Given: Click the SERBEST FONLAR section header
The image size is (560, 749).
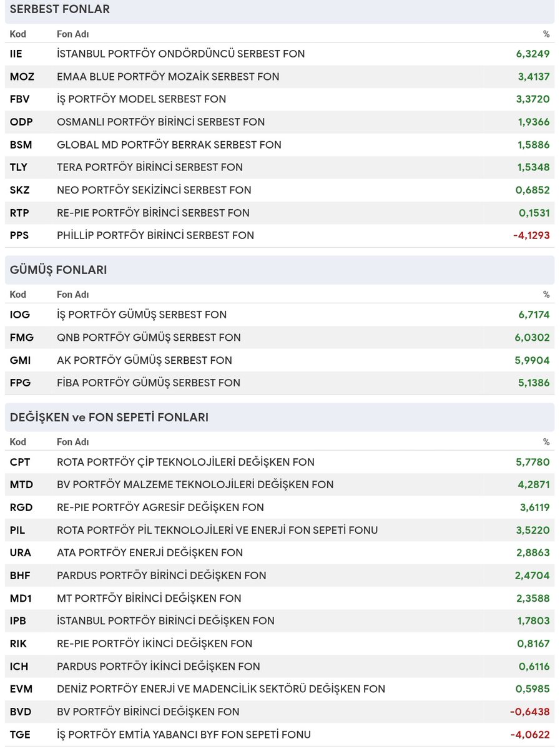Looking at the screenshot, I should pos(60,9).
